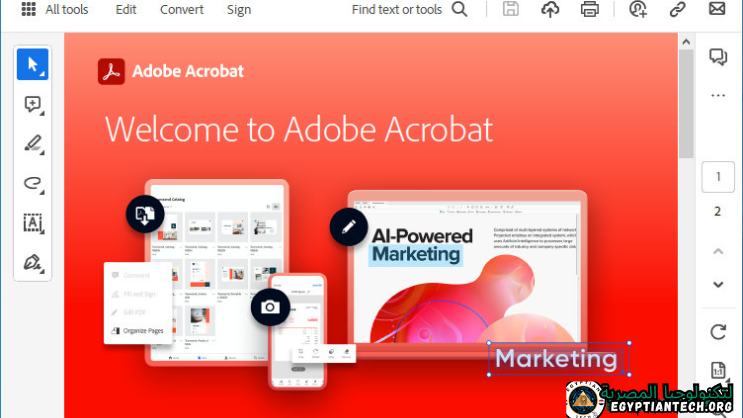Open the All tools grid menu
The image size is (743, 418).
tap(28, 10)
